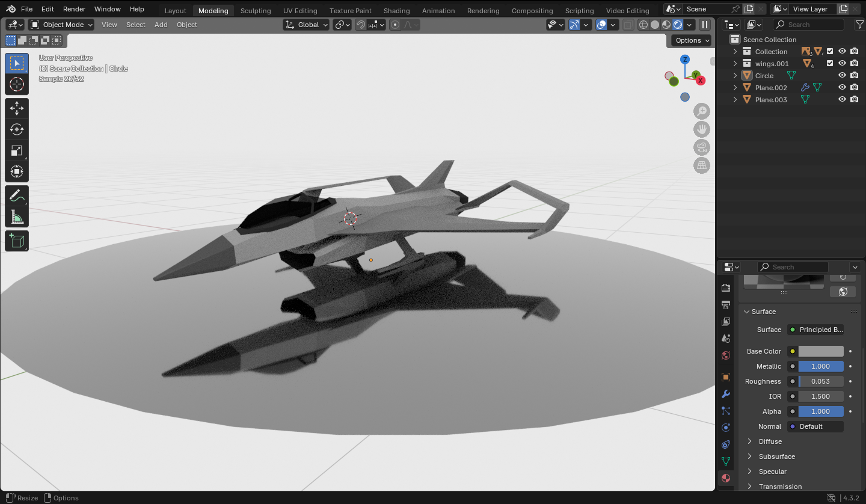Switch to UV Editing workspace tab
This screenshot has height=504, width=866.
(300, 10)
